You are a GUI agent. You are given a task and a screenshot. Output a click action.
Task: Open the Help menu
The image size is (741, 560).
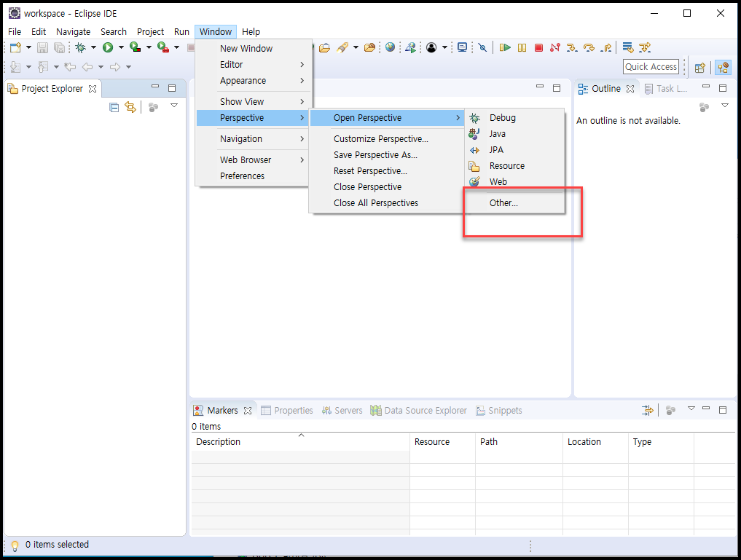point(251,31)
